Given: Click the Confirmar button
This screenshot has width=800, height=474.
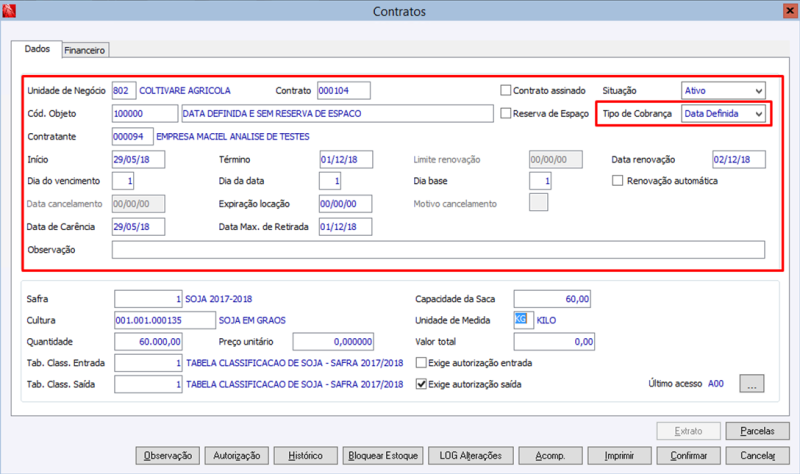Looking at the screenshot, I should (x=688, y=456).
